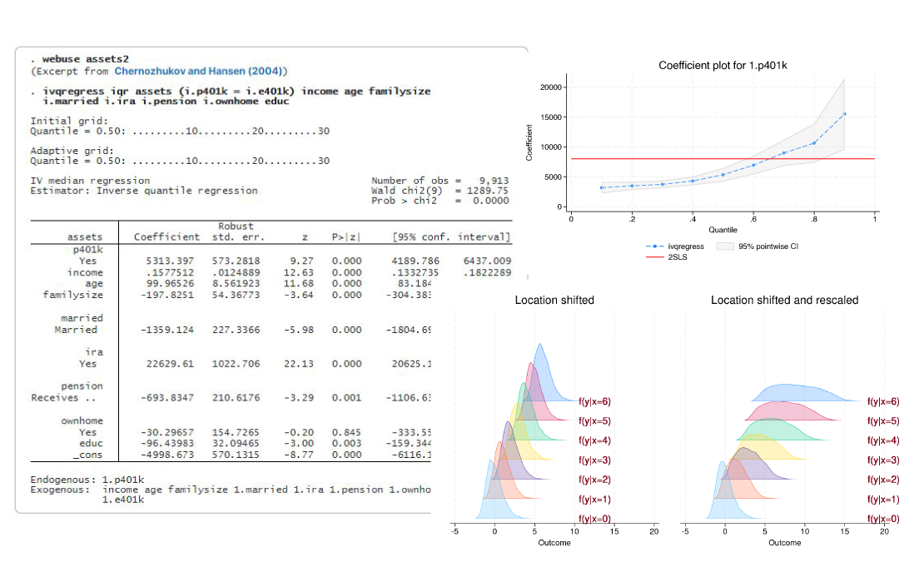Click the 'Robust std. err.' column header
This screenshot has width=924, height=582.
238,231
